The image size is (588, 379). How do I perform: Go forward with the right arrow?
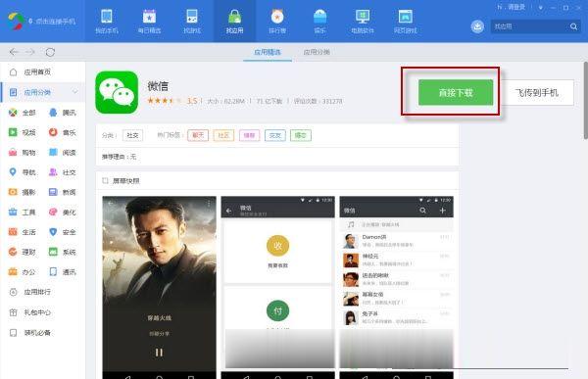coord(30,52)
